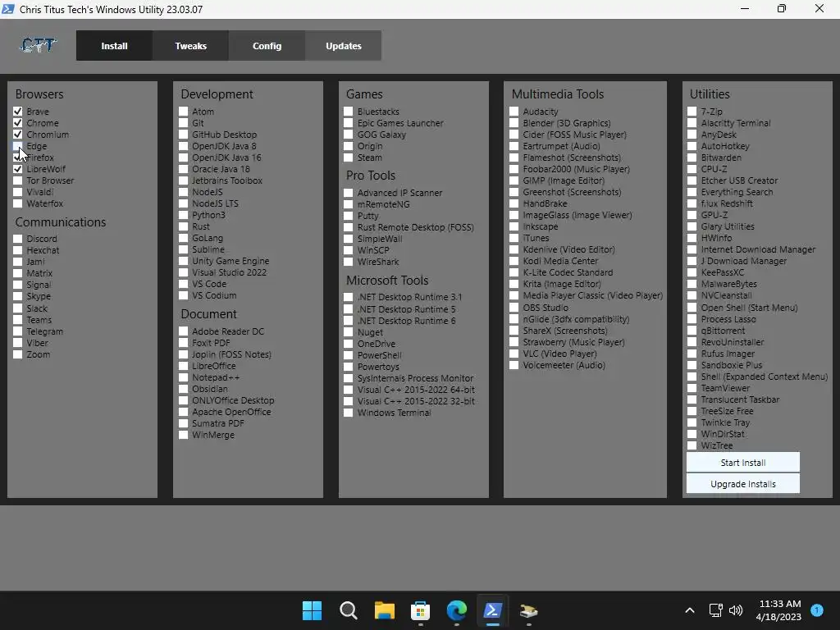Open File Explorer from taskbar
840x630 pixels.
[384, 610]
